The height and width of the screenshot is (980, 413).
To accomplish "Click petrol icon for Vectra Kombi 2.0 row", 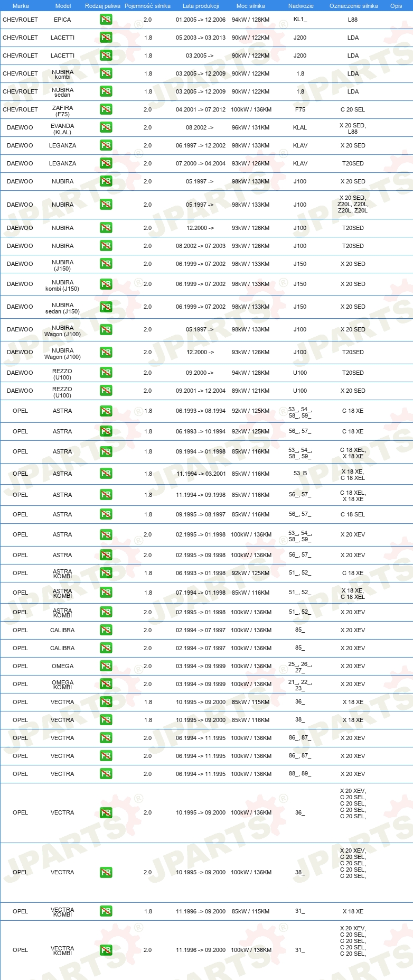I will [106, 950].
